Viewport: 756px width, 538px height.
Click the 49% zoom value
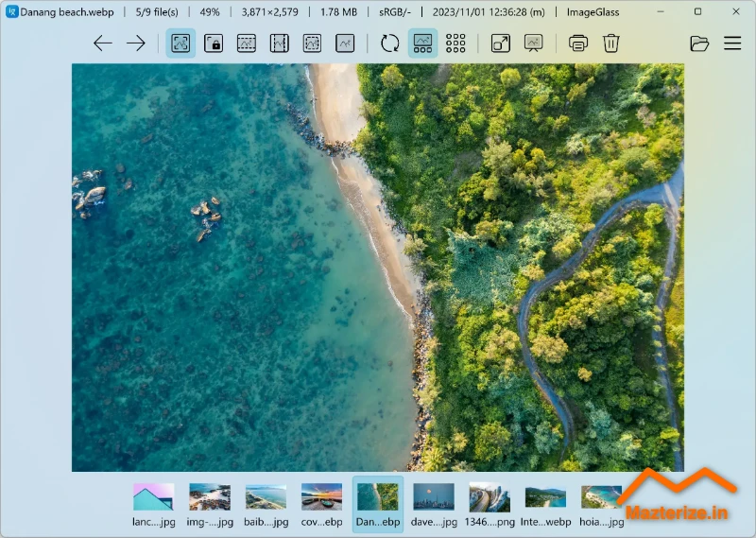click(x=210, y=12)
